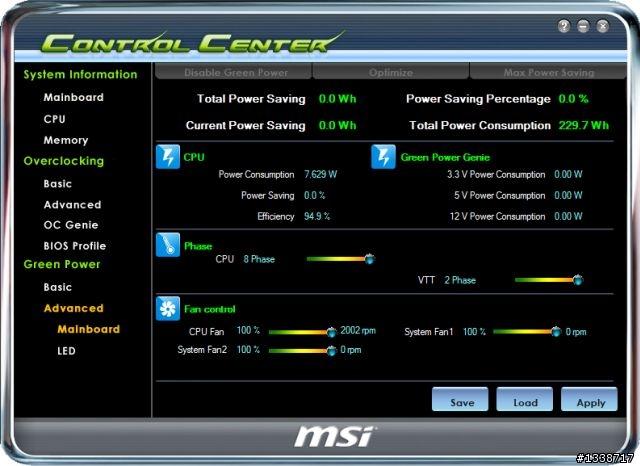Click the Current Power Saving value 0.0 Wh
The image size is (640, 466).
338,125
